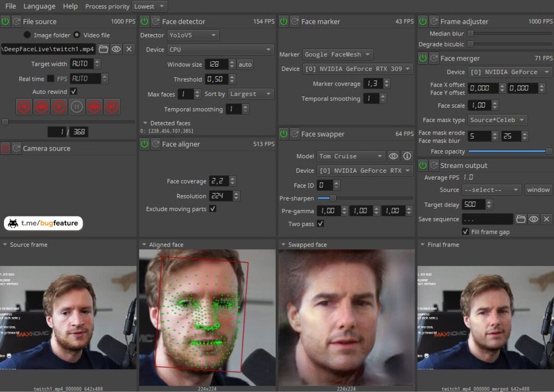554x392 pixels.
Task: Click the info icon beside Tom Cruise model
Action: coord(407,156)
